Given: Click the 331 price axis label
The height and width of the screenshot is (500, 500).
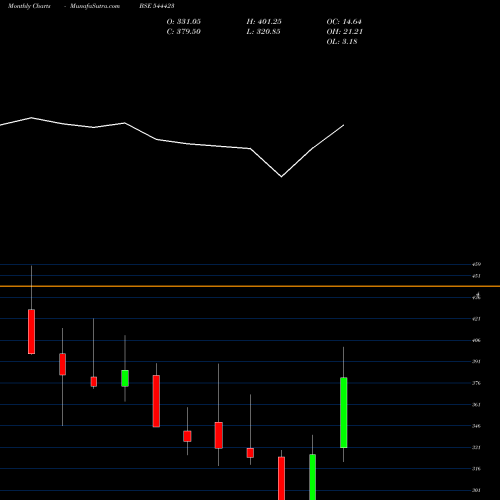Looking at the screenshot, I should coord(477,447).
